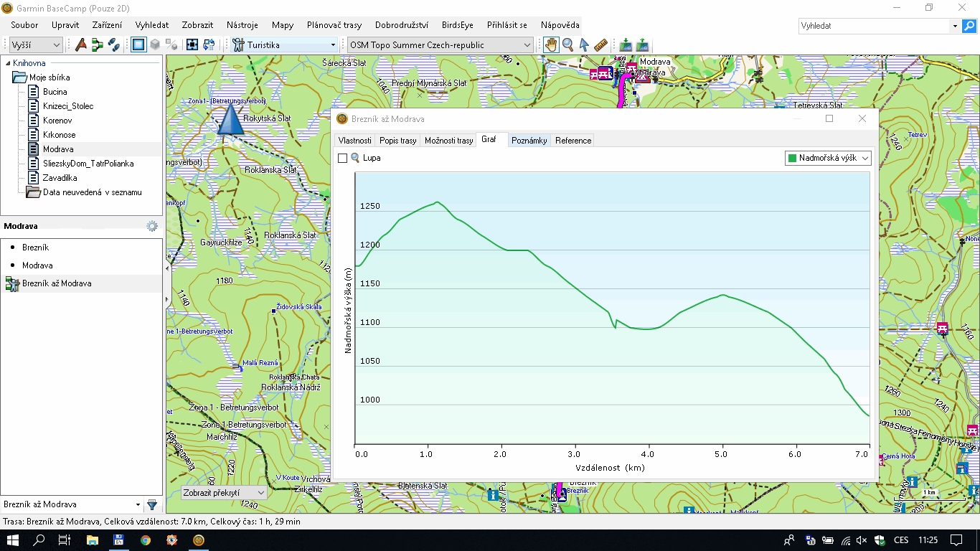Switch to the Popis trasy tab

click(x=397, y=141)
